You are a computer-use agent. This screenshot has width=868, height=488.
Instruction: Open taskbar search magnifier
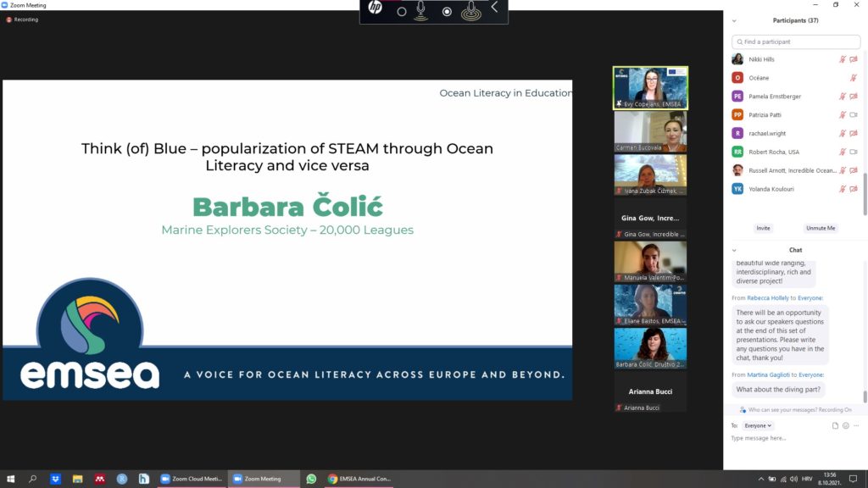tap(33, 479)
